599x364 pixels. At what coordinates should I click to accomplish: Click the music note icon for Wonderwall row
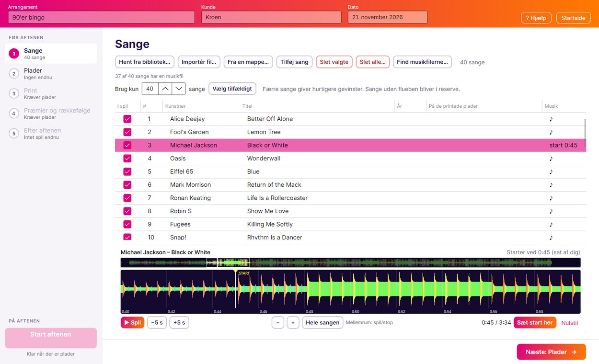point(551,159)
